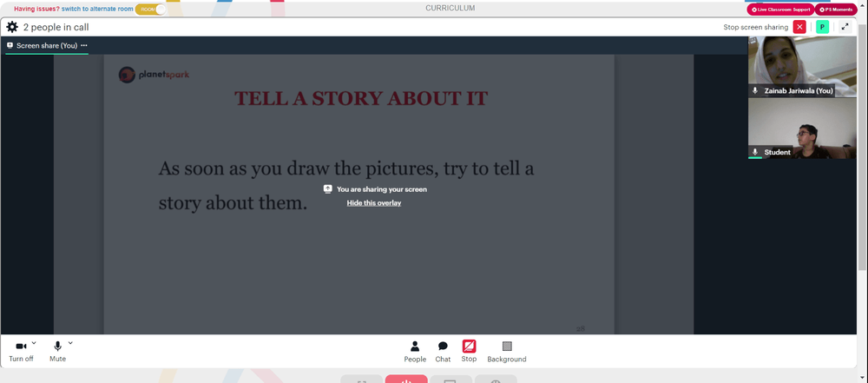
Task: Click the 'Having issues?' text
Action: pos(36,10)
